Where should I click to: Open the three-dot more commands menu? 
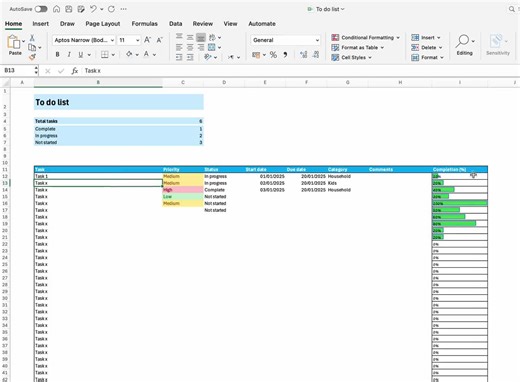point(123,9)
